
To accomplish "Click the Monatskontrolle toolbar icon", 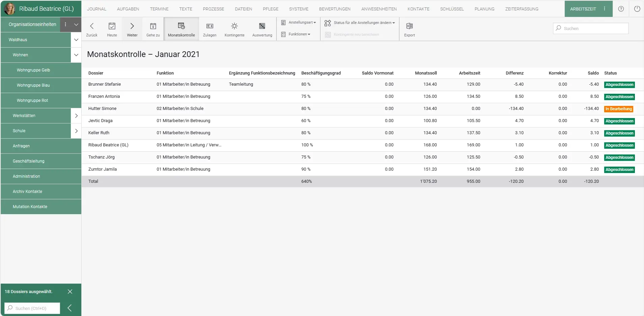I will 181,26.
